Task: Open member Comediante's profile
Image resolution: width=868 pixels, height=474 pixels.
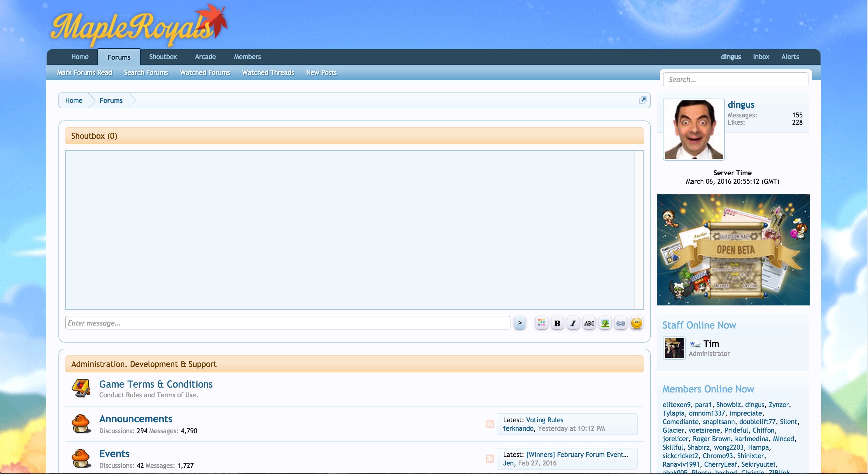Action: (680, 422)
